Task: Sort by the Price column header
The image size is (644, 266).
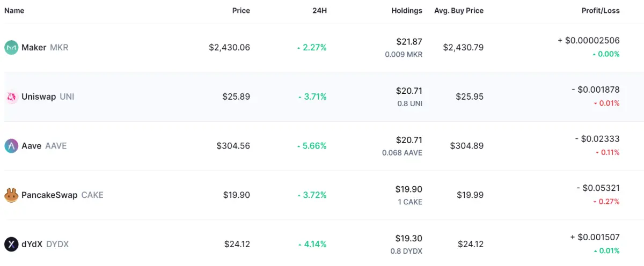Action: click(241, 11)
